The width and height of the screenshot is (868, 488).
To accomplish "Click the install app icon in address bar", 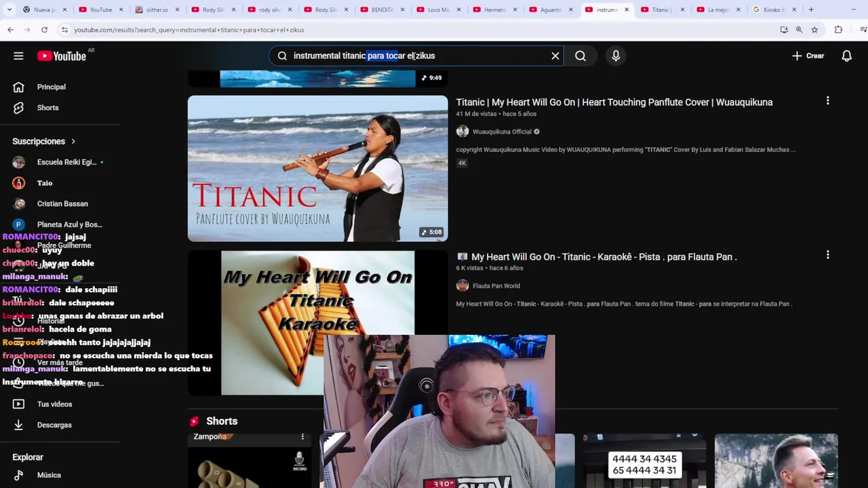I will pos(784,30).
